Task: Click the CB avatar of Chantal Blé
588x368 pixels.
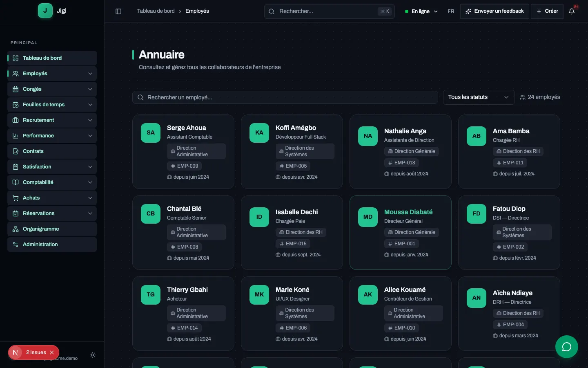Action: tap(151, 214)
